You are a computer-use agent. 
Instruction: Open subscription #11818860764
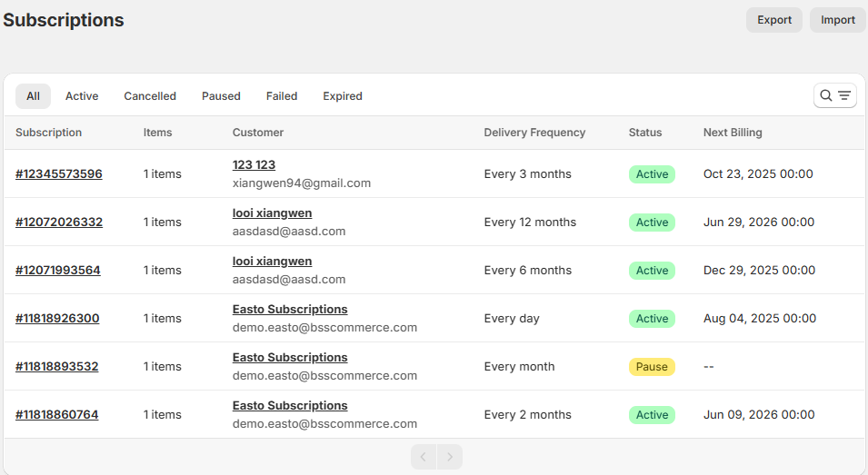[57, 415]
